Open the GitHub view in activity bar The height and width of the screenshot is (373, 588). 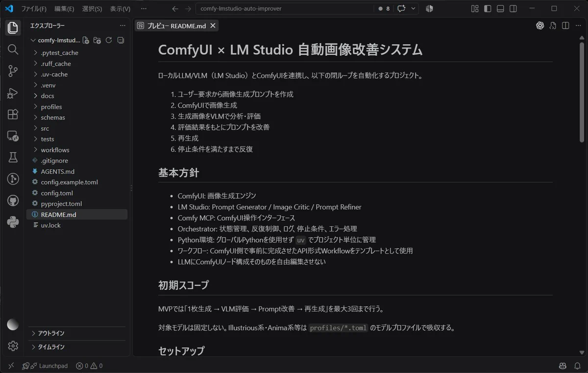pyautogui.click(x=13, y=200)
